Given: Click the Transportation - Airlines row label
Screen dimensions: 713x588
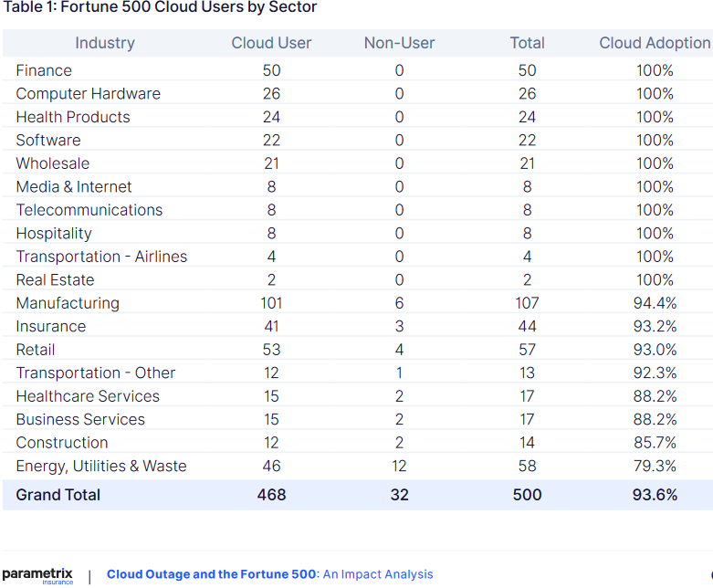Looking at the screenshot, I should [101, 257].
